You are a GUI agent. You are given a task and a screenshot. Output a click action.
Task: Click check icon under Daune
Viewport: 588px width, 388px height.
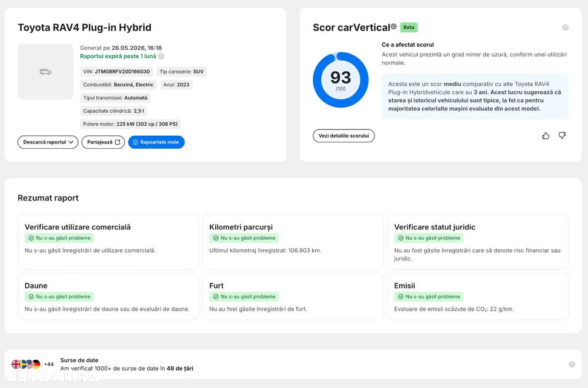click(31, 296)
